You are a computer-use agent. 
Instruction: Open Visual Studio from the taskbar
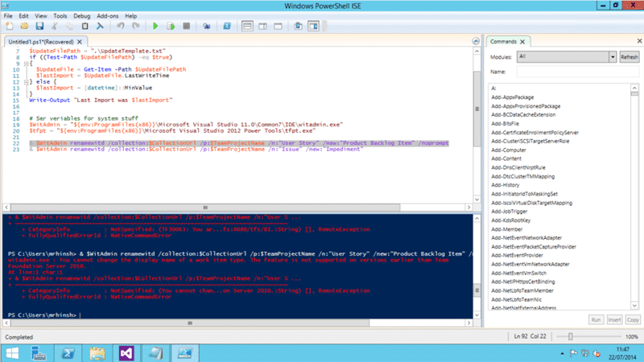tap(126, 353)
